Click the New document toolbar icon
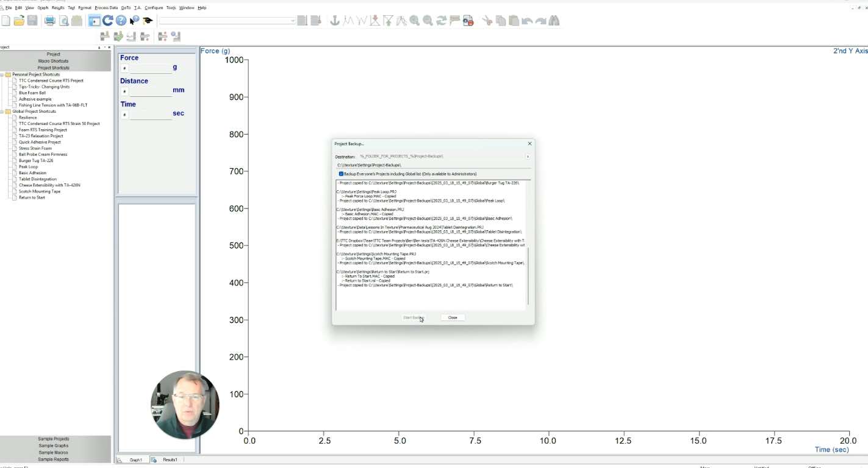 (6, 20)
